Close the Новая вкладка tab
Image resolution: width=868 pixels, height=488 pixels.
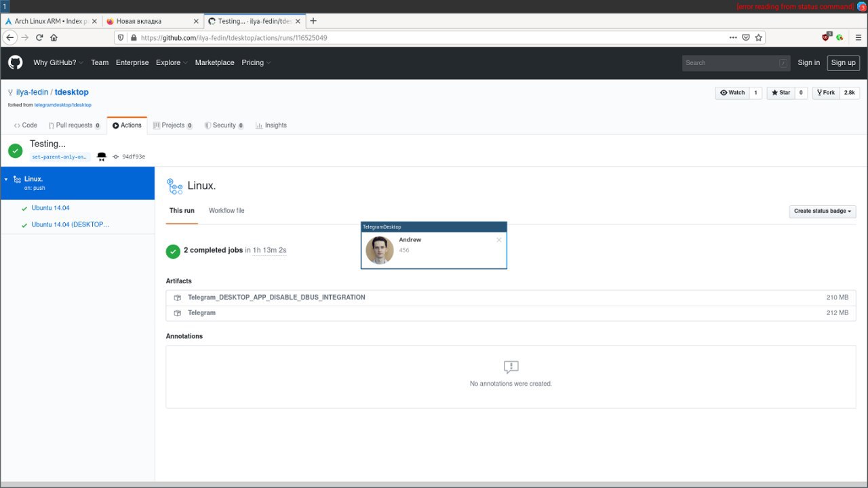pos(195,21)
